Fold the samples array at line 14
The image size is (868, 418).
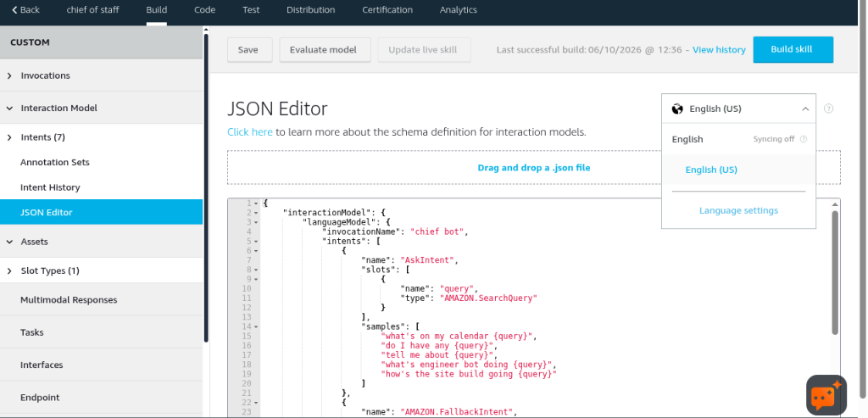pos(256,326)
